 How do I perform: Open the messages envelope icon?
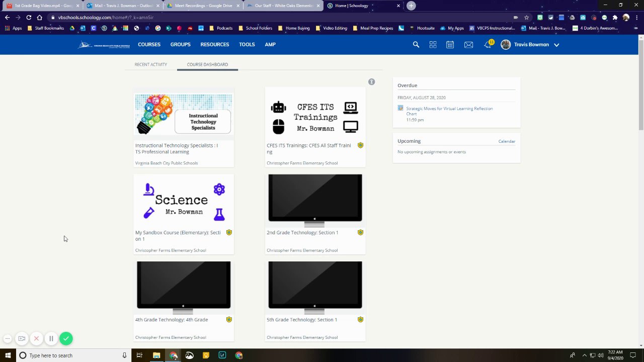coord(468,45)
